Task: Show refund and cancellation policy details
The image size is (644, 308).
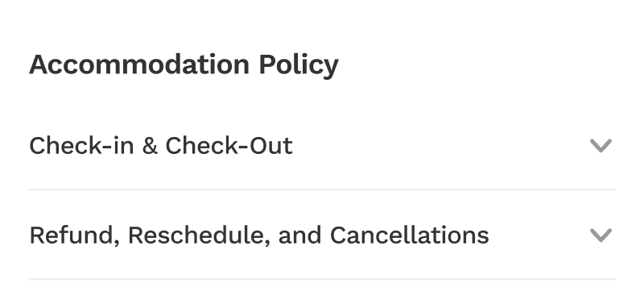Action: coord(322,235)
